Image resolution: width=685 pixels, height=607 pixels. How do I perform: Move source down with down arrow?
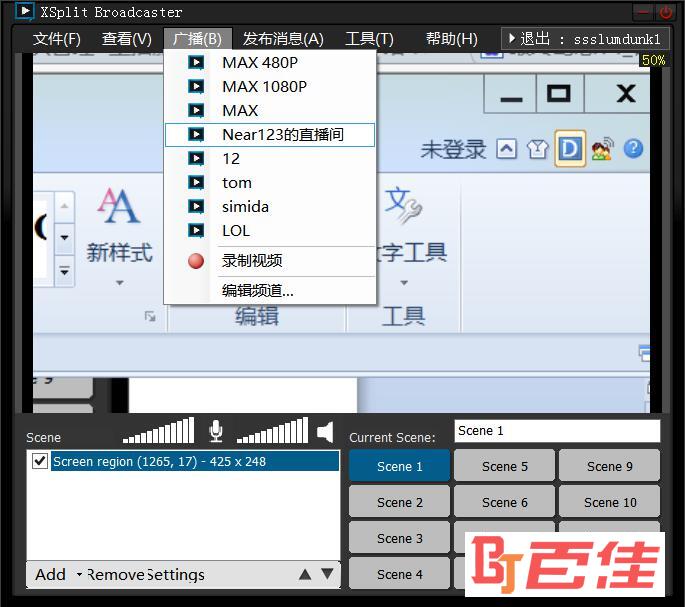[327, 574]
